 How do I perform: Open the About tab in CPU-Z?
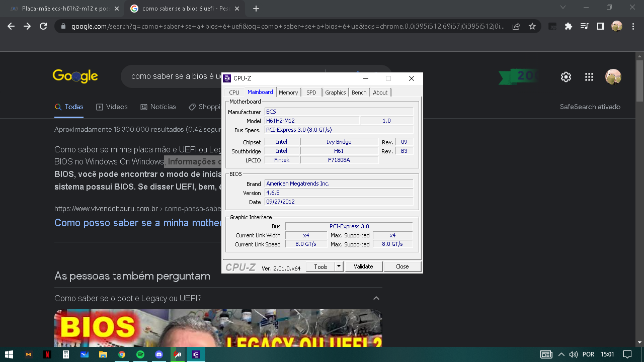click(380, 93)
